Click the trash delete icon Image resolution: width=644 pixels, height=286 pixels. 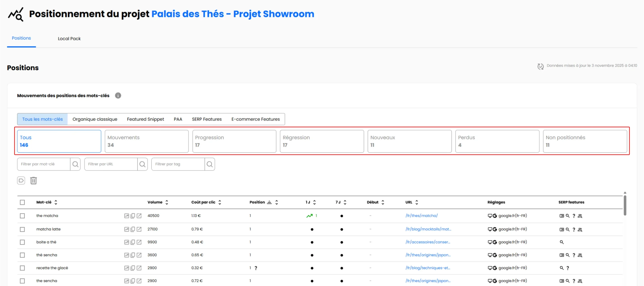pyautogui.click(x=33, y=180)
